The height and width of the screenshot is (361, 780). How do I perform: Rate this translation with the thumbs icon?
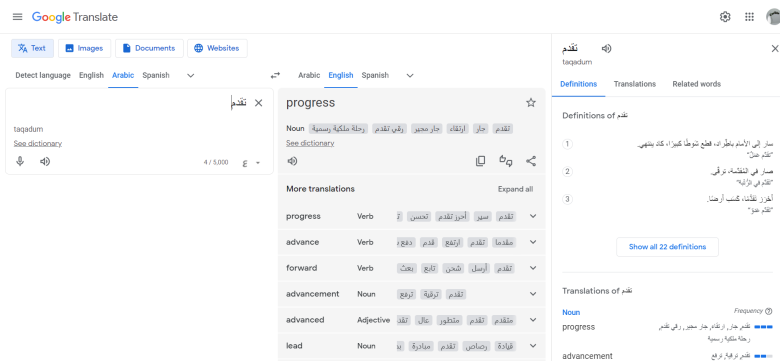tap(506, 161)
